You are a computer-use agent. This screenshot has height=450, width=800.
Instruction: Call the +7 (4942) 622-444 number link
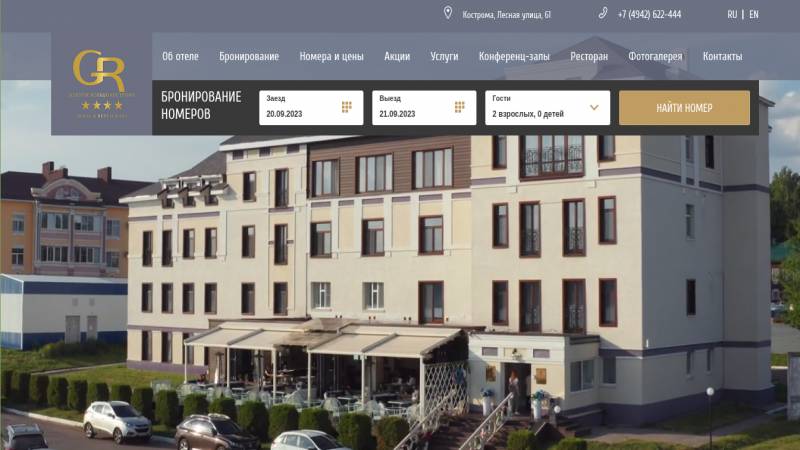click(x=649, y=14)
